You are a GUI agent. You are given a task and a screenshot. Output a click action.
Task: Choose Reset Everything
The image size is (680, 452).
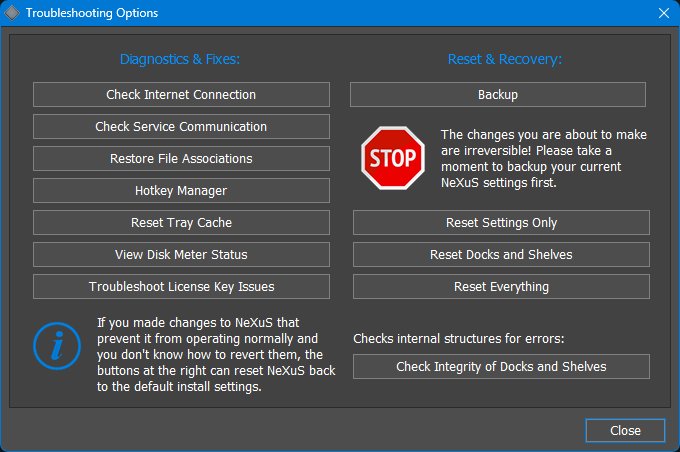pos(501,287)
